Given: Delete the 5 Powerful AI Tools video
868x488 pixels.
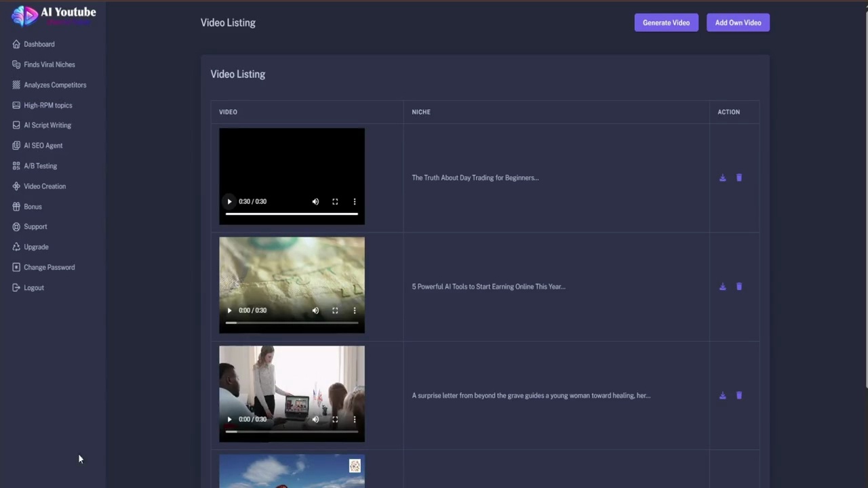Looking at the screenshot, I should (x=739, y=287).
